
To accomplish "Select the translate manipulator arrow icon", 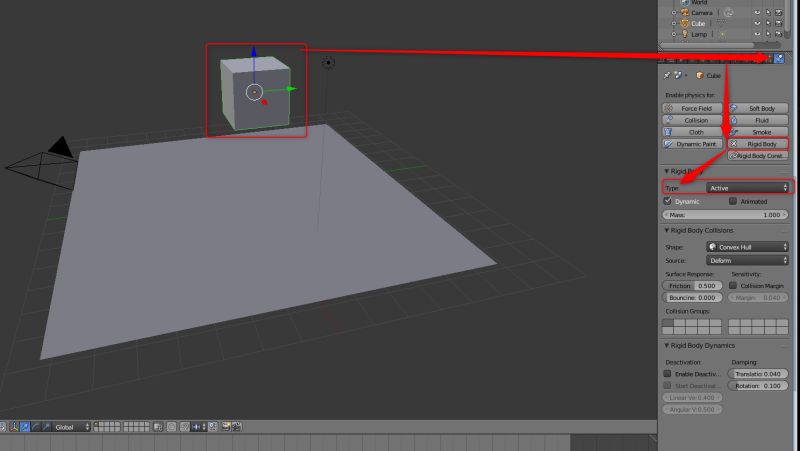I will click(25, 427).
